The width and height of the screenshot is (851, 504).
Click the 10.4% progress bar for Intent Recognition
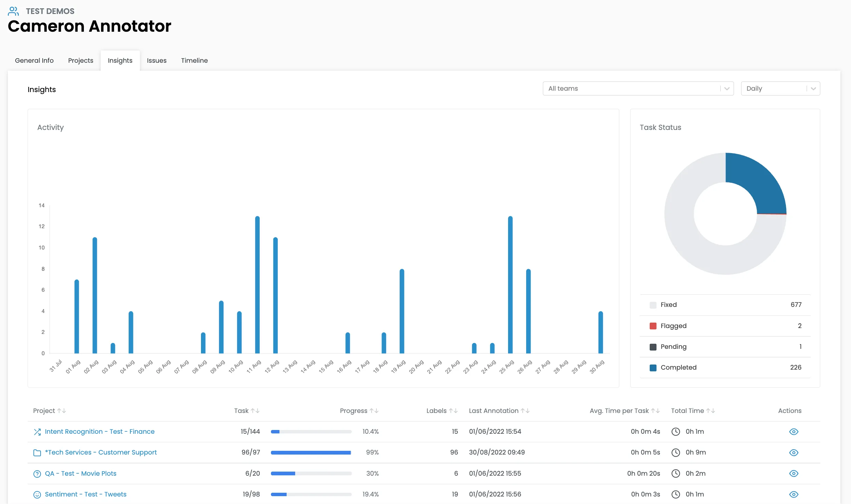click(x=311, y=432)
